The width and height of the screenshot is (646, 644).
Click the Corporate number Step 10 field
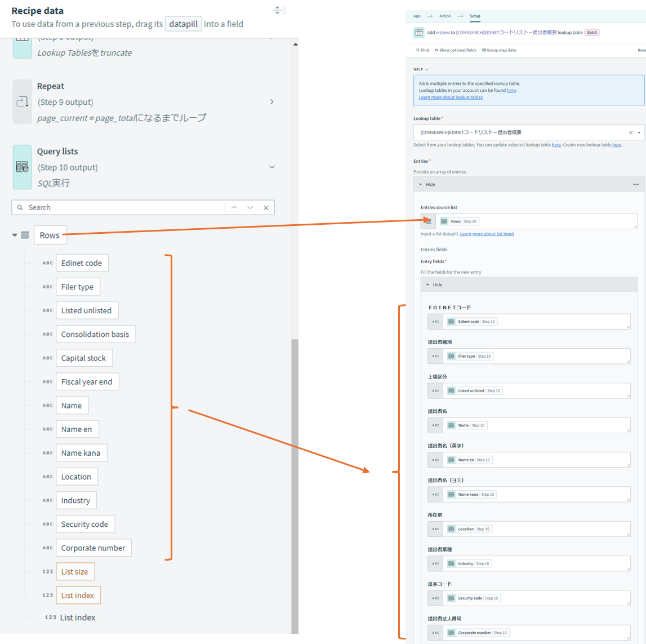tap(536, 633)
